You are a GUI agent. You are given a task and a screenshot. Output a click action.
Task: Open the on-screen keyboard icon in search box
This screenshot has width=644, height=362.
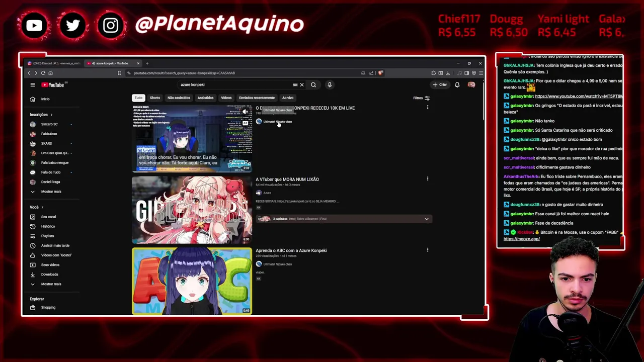click(295, 85)
